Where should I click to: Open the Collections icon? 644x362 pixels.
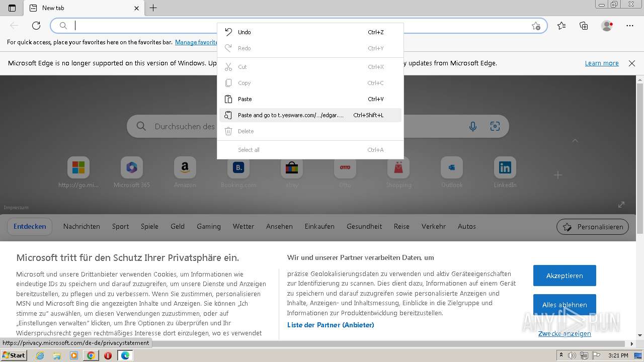click(x=584, y=26)
